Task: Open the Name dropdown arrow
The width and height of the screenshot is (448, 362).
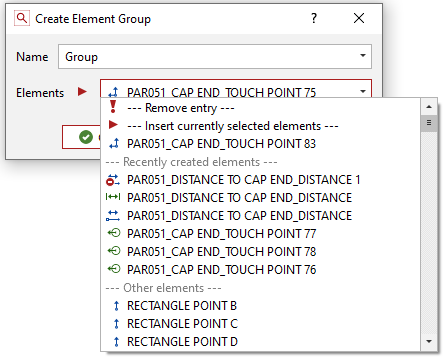Action: (x=363, y=56)
